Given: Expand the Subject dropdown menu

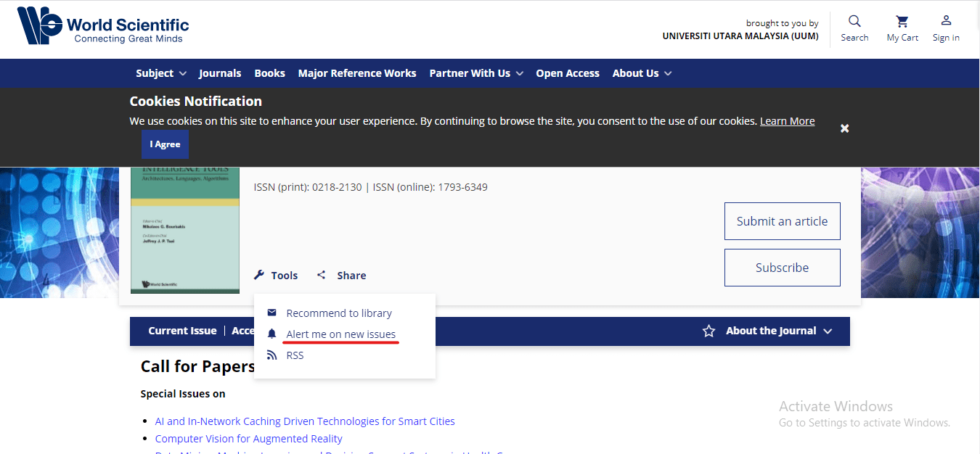Looking at the screenshot, I should (x=161, y=73).
